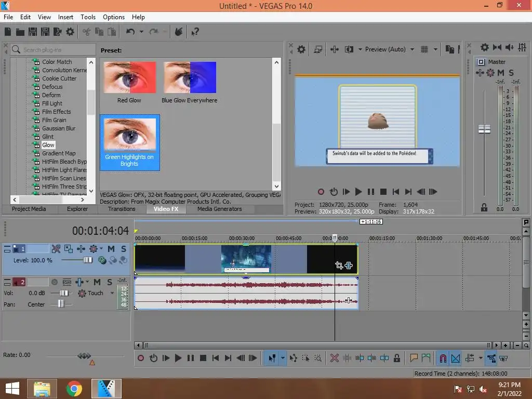Click the What's This help icon
Viewport: 532px width, 399px height.
[195, 32]
